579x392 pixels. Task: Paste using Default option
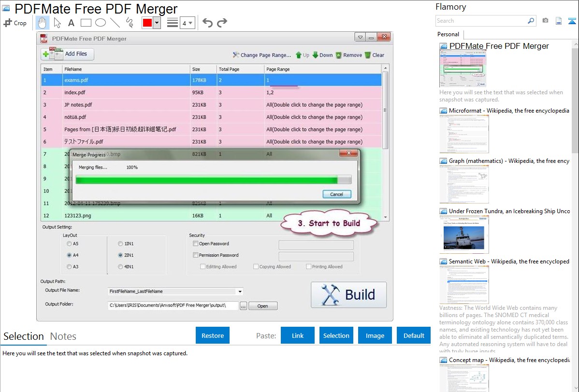[x=414, y=335]
